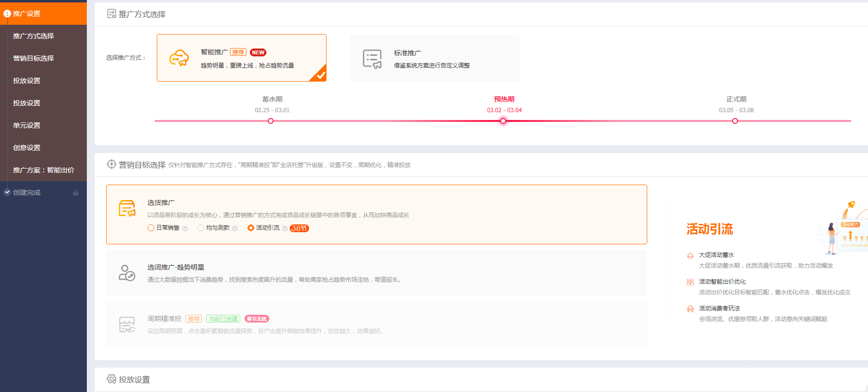Click 活动智能出价优化 feature title
The width and height of the screenshot is (868, 392).
click(x=722, y=282)
